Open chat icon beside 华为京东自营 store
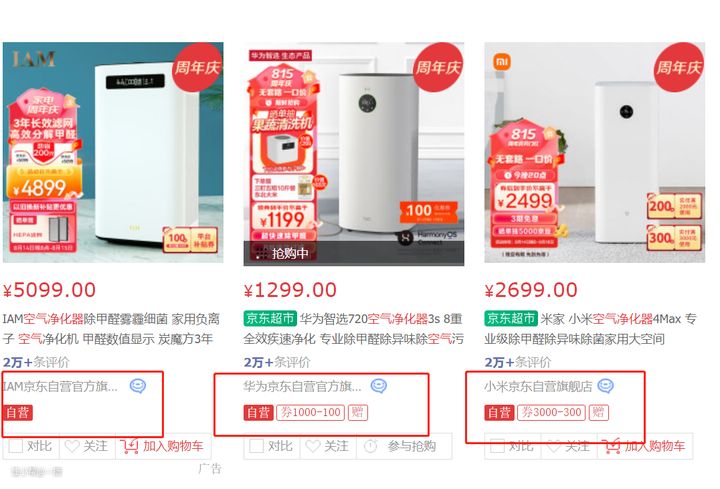Screen dimensions: 720x489 379,386
